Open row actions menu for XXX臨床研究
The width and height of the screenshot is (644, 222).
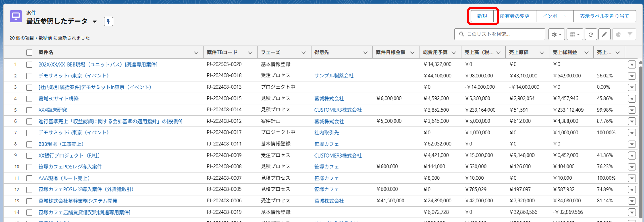[632, 110]
